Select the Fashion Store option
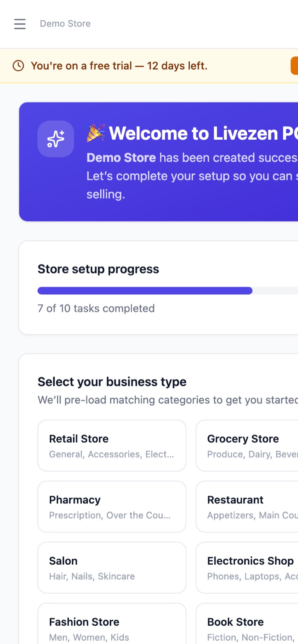Image resolution: width=298 pixels, height=644 pixels. click(x=112, y=624)
